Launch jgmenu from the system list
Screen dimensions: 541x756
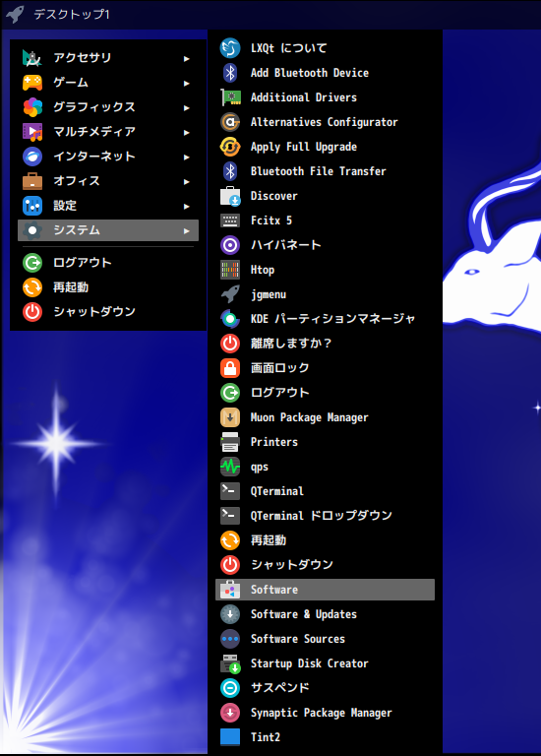click(x=325, y=294)
